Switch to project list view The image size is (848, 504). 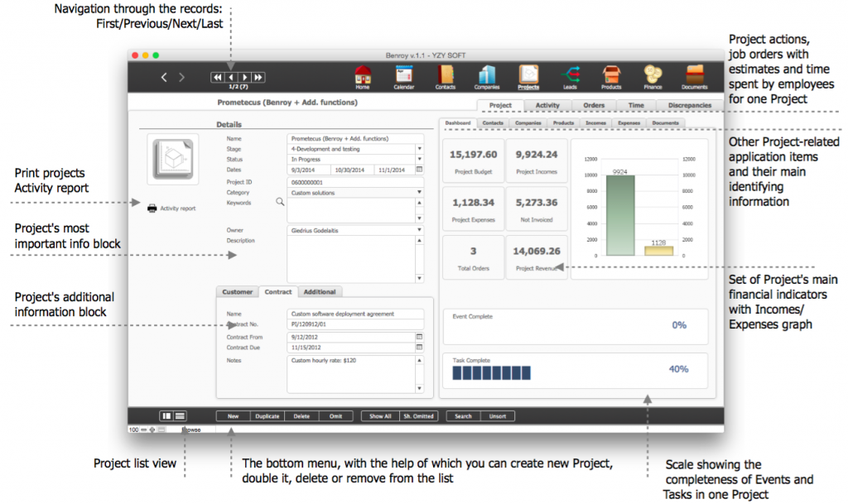[x=180, y=415]
